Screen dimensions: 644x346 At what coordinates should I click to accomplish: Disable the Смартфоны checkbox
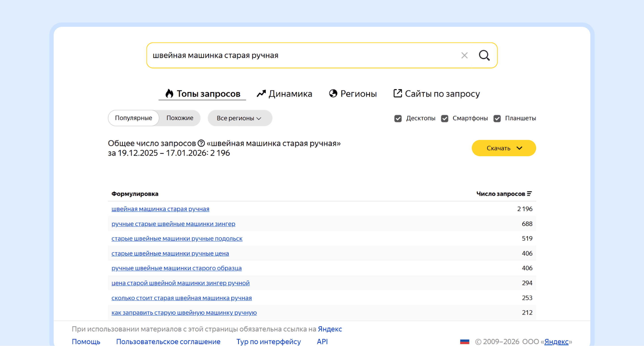(x=445, y=118)
